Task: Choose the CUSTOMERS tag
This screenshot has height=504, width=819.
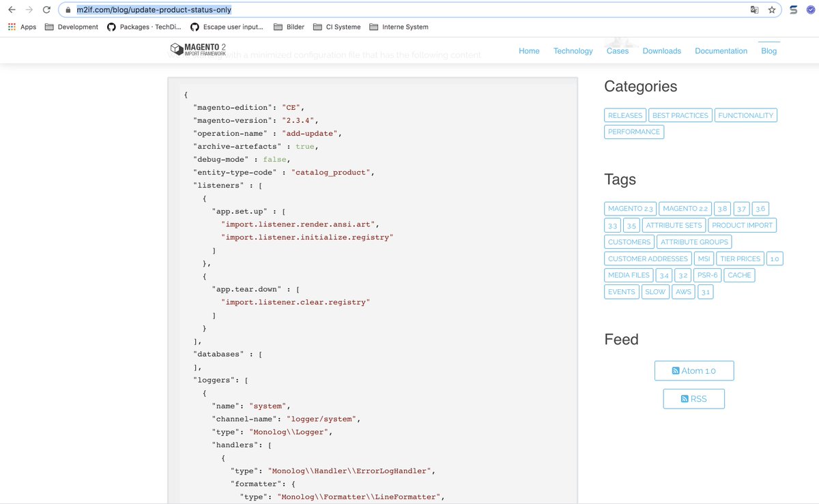Action: [629, 241]
